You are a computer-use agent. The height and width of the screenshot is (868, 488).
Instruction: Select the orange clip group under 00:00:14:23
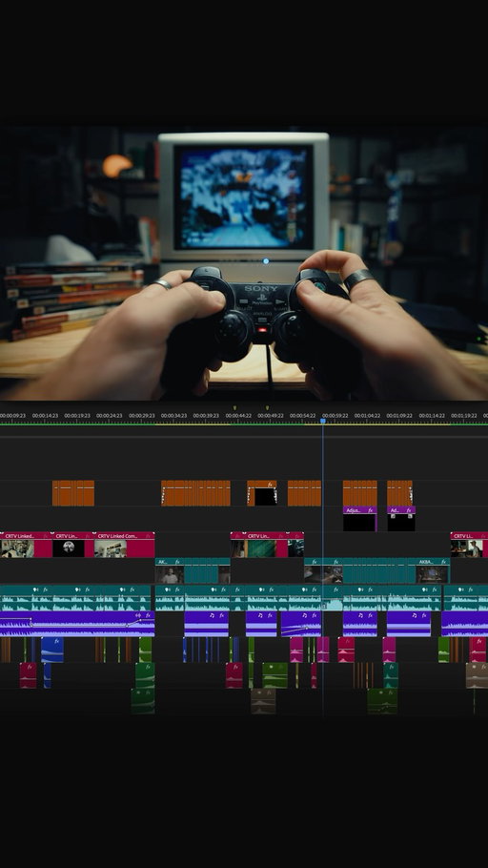(73, 493)
